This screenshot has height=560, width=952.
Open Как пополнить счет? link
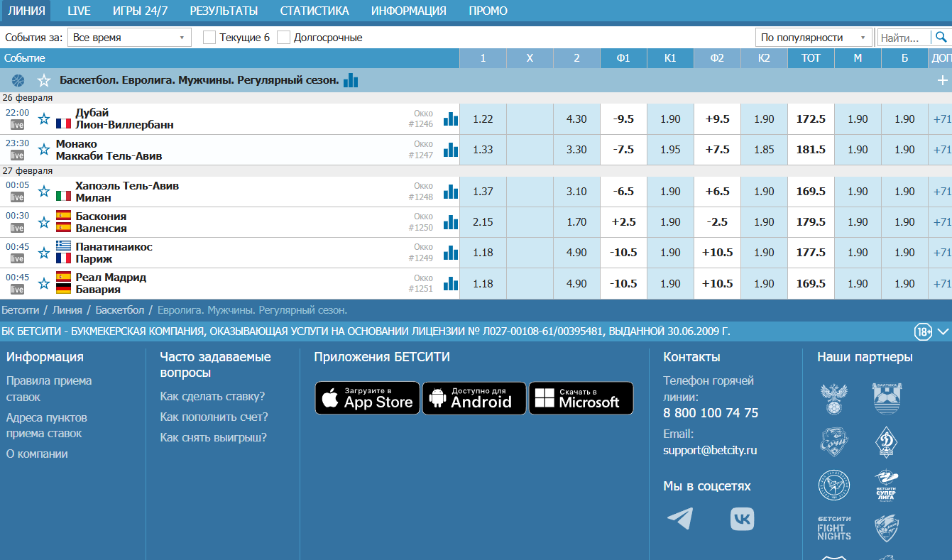tap(214, 417)
